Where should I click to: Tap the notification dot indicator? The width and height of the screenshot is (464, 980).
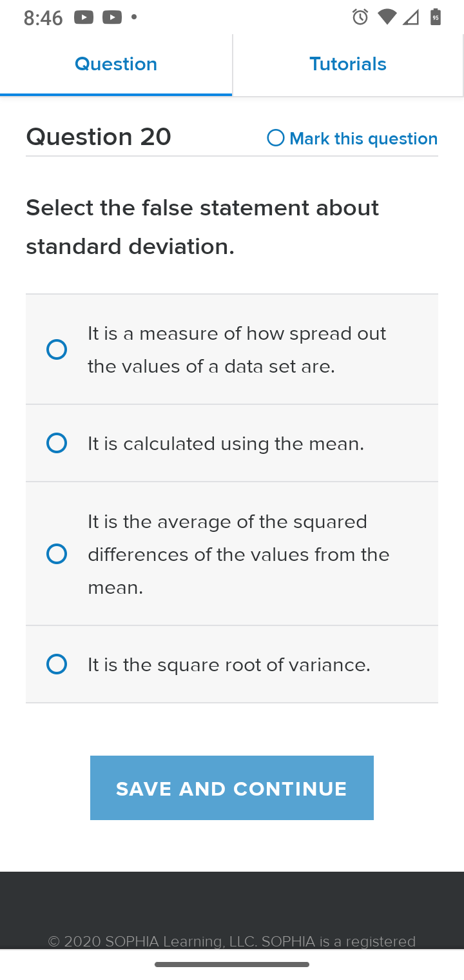tap(133, 18)
